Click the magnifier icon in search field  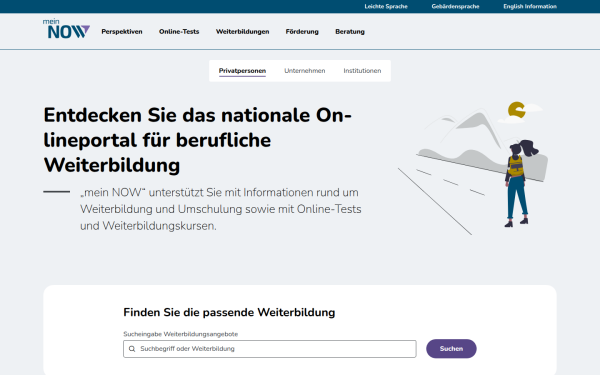click(132, 349)
